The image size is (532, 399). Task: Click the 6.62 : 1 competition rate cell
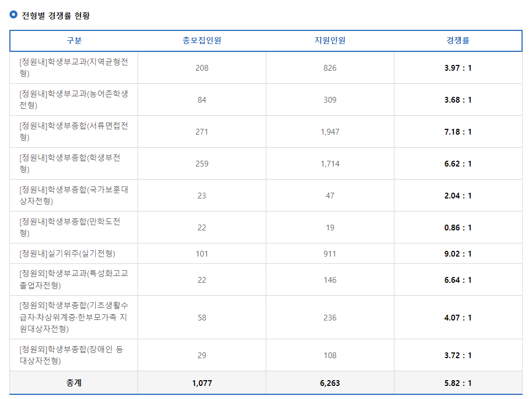458,163
